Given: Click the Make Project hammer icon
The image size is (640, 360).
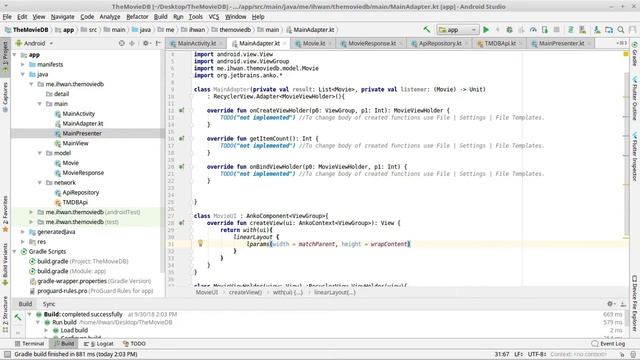Looking at the screenshot, I should 427,29.
